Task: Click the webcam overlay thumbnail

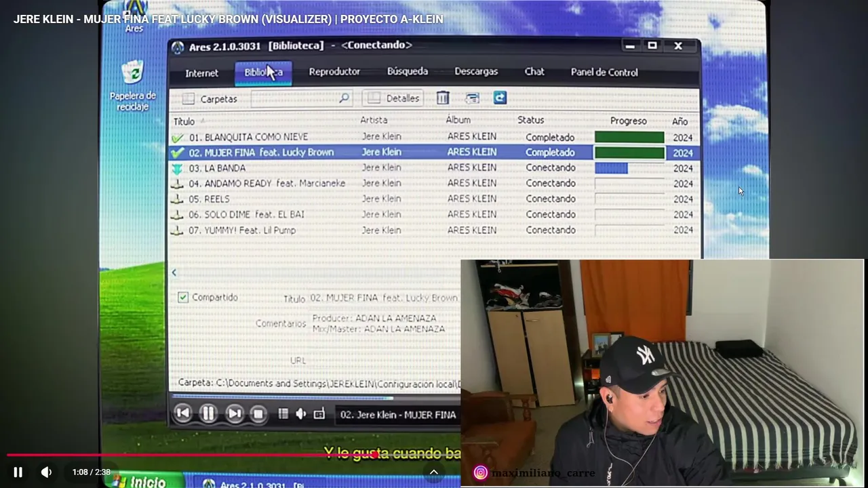Action: tap(662, 373)
